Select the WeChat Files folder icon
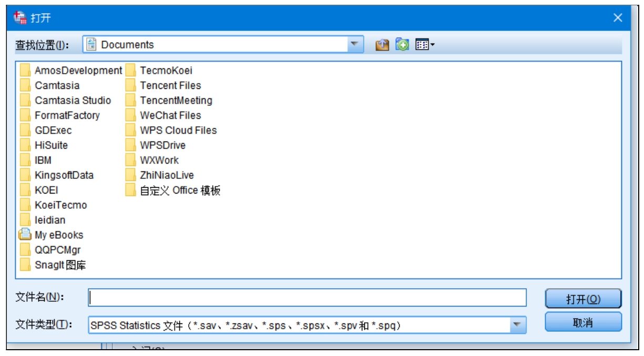Image resolution: width=644 pixels, height=356 pixels. pyautogui.click(x=131, y=115)
